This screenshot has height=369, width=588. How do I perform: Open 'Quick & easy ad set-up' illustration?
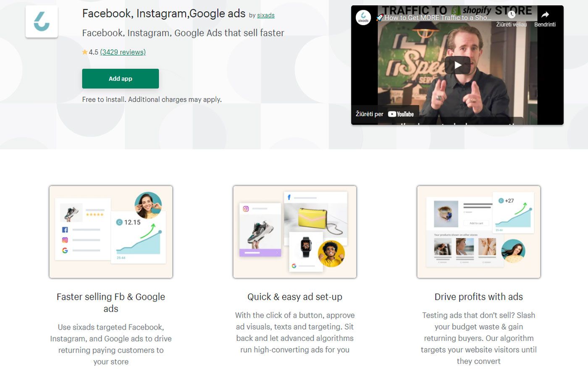pos(295,232)
